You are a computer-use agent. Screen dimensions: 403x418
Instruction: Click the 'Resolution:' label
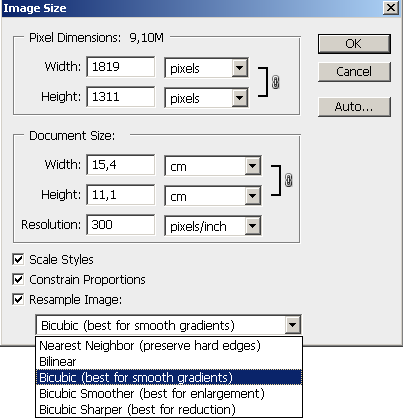click(51, 225)
